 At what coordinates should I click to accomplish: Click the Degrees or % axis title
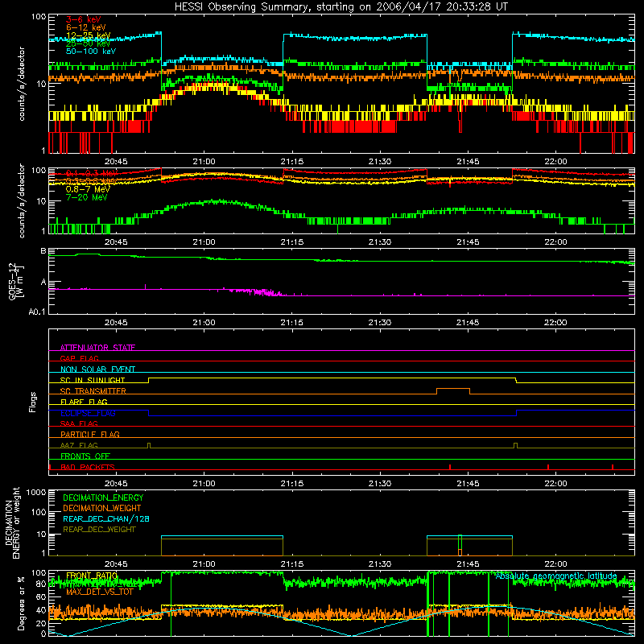21,604
